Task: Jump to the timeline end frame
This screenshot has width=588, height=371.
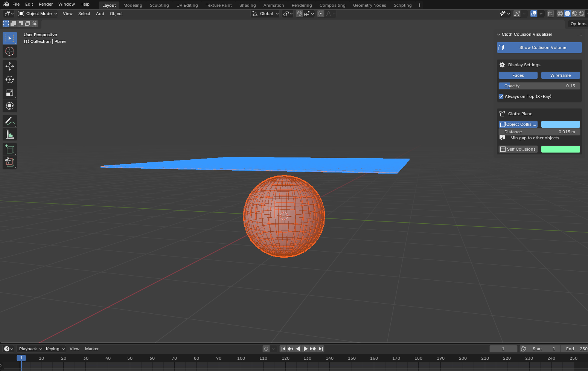Action: (x=321, y=349)
